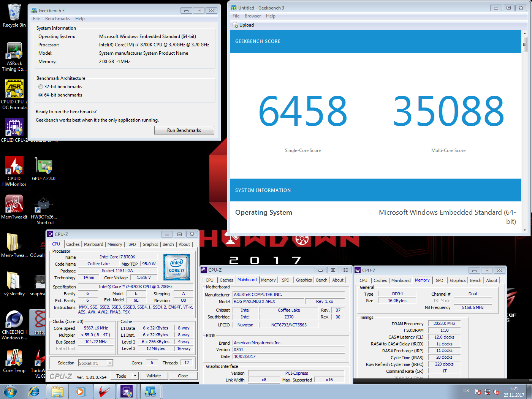
Task: Open the Recycle Bin desktop icon
Action: (x=14, y=15)
